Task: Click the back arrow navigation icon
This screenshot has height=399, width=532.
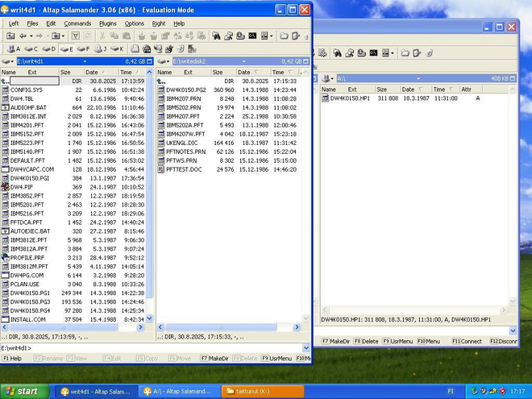Action: point(23,36)
